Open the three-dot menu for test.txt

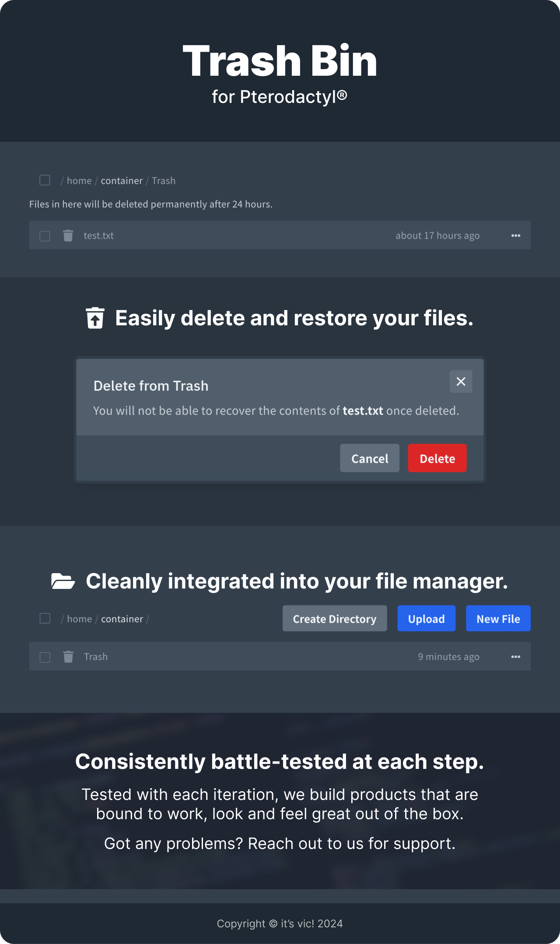click(x=515, y=236)
